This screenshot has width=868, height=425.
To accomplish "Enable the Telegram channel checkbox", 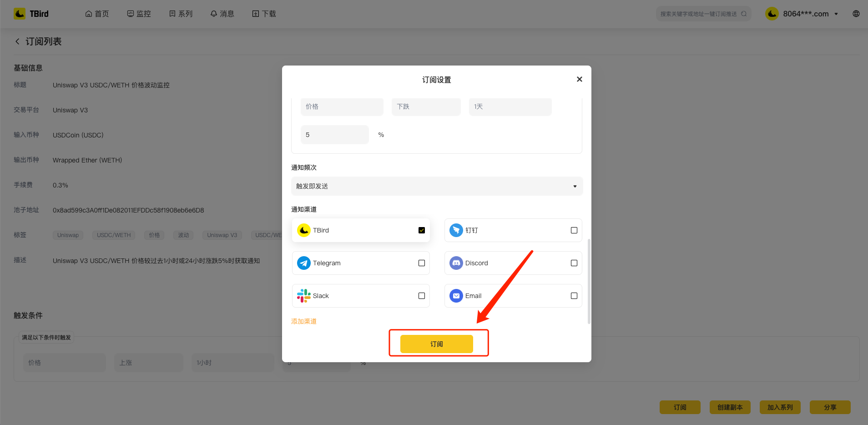I will pyautogui.click(x=421, y=263).
